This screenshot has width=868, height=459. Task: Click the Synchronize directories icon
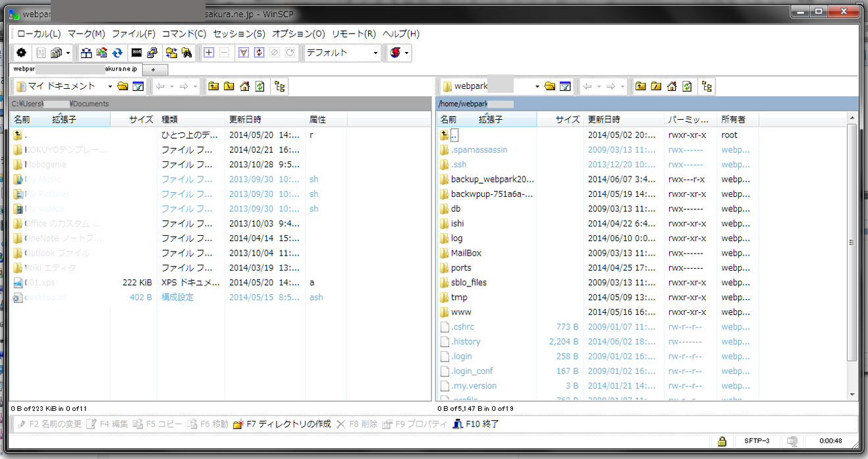pyautogui.click(x=86, y=53)
